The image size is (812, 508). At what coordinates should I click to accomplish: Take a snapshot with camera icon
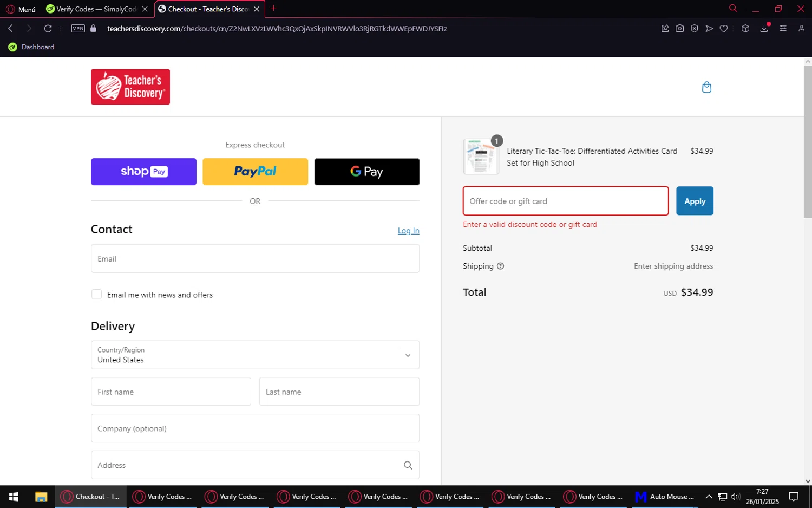(679, 29)
